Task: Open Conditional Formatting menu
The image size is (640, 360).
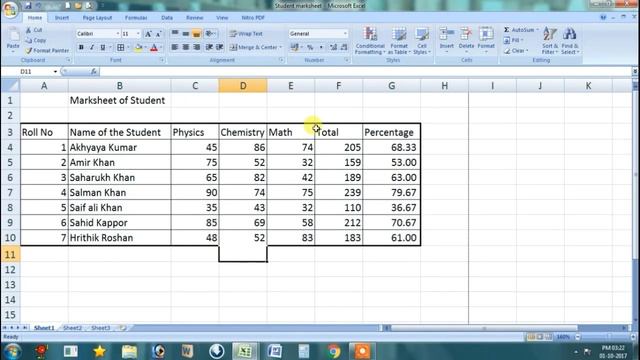Action: pyautogui.click(x=370, y=41)
